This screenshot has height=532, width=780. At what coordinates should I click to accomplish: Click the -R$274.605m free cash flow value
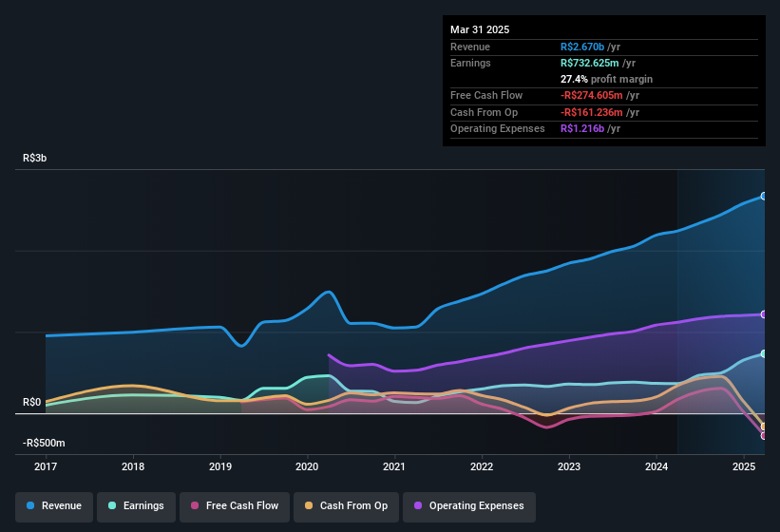point(592,95)
